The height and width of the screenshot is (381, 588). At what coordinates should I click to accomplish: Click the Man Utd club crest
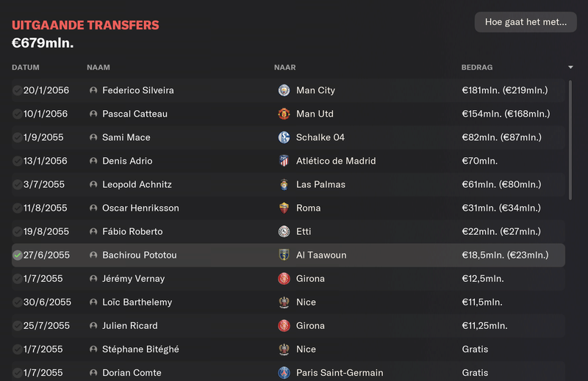coord(284,114)
